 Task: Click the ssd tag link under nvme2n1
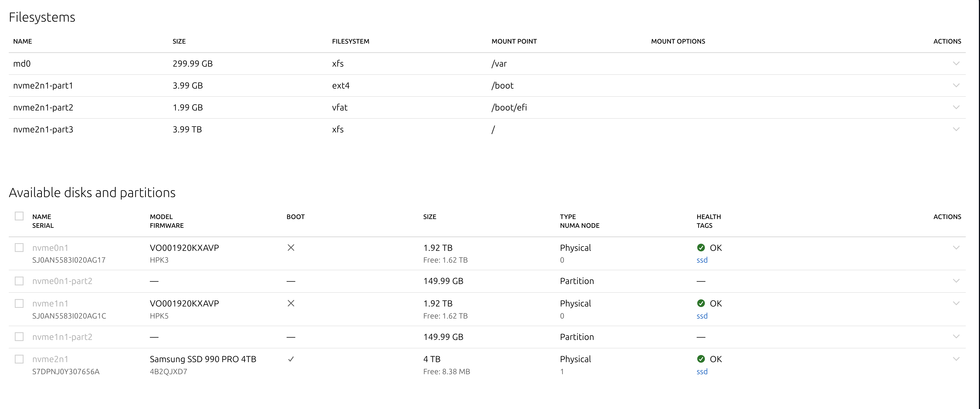[x=702, y=372]
